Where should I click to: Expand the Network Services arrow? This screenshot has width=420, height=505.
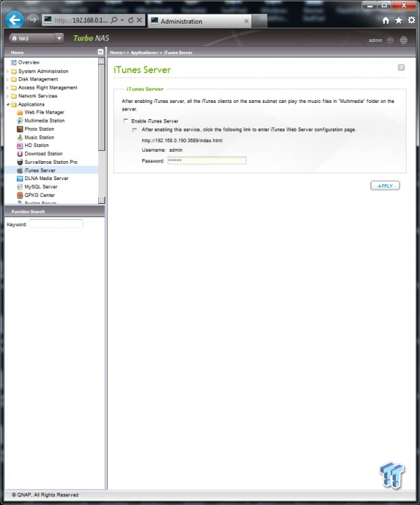(x=7, y=96)
